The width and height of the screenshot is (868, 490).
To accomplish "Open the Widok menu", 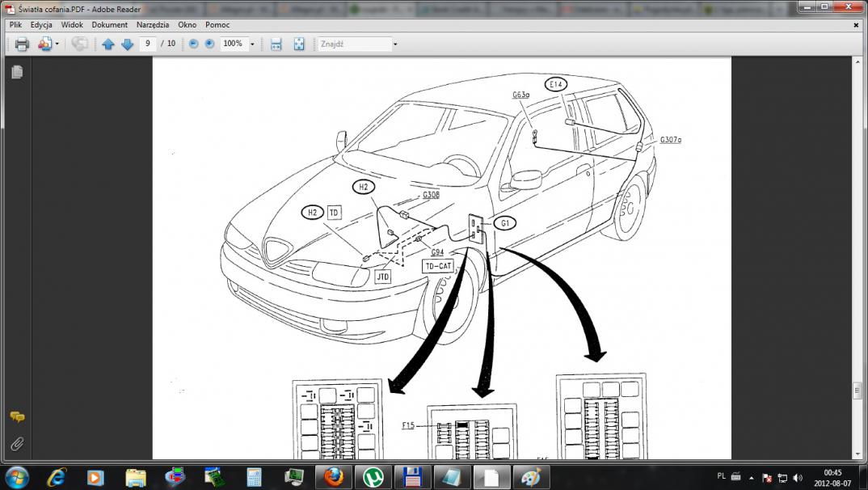I will coord(73,25).
